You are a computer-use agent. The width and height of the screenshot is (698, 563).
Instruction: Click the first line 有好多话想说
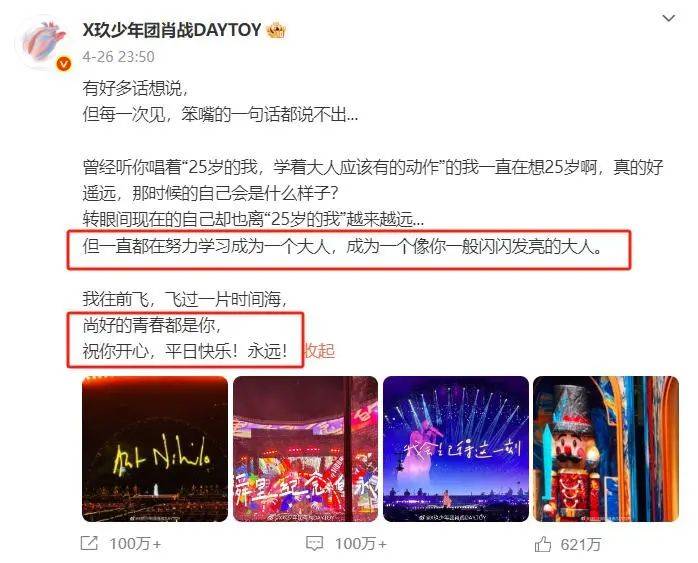135,89
